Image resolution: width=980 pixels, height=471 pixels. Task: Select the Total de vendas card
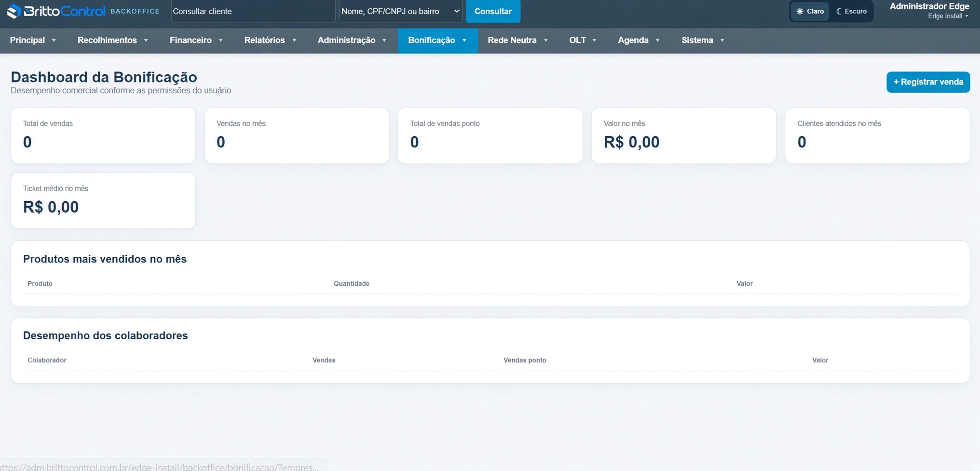103,136
